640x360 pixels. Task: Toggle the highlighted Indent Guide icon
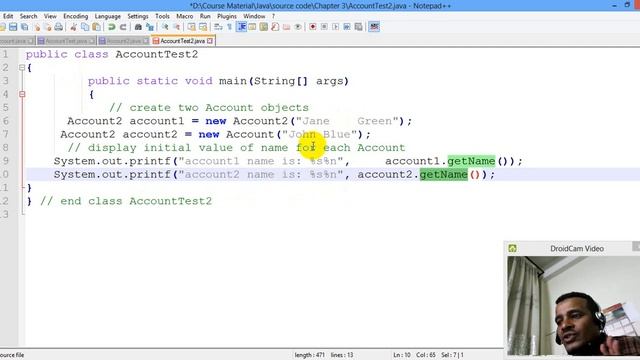tap(242, 27)
